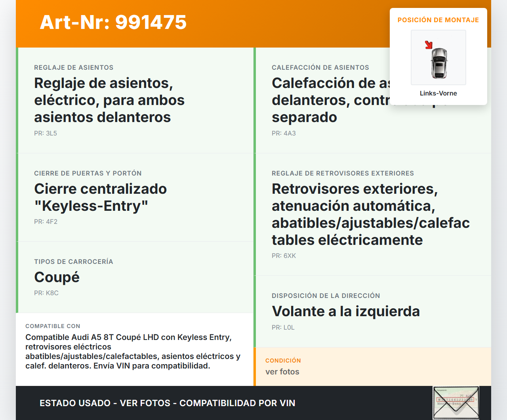
Task: Click the PR: 6XK code
Action: (x=284, y=256)
